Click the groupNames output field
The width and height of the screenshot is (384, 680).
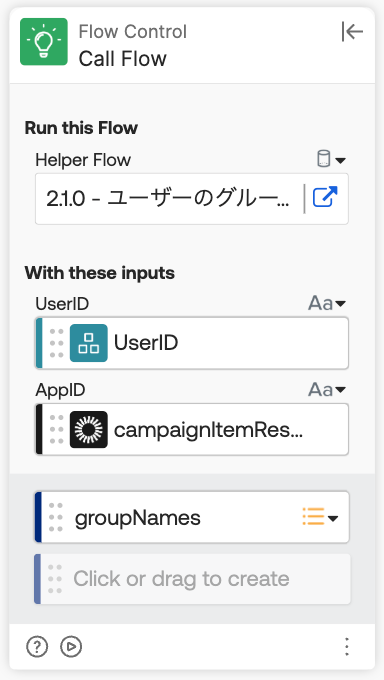(191, 517)
